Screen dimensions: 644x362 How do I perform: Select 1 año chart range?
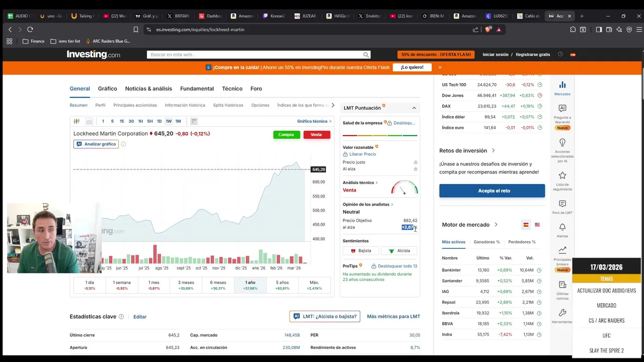250,285
